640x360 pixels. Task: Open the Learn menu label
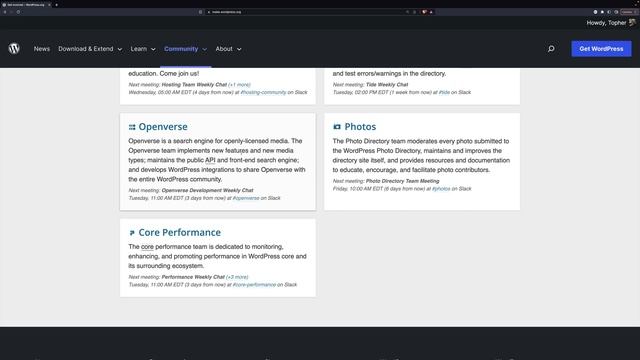click(x=138, y=49)
